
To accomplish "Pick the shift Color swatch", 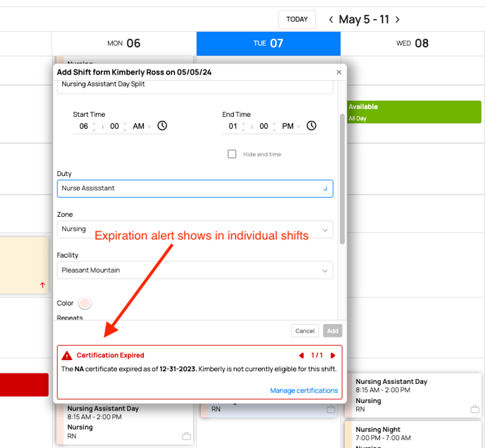I will click(85, 303).
